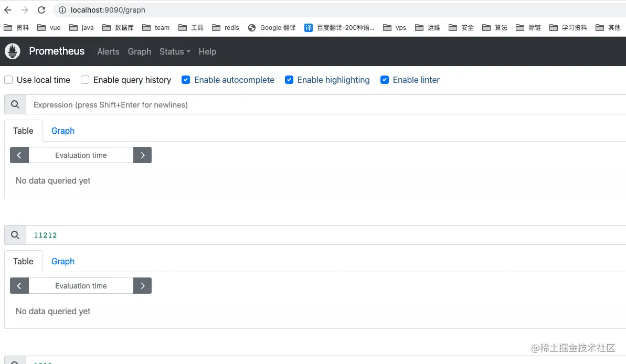
Task: Open the 工具 bookmark folder
Action: (x=191, y=28)
